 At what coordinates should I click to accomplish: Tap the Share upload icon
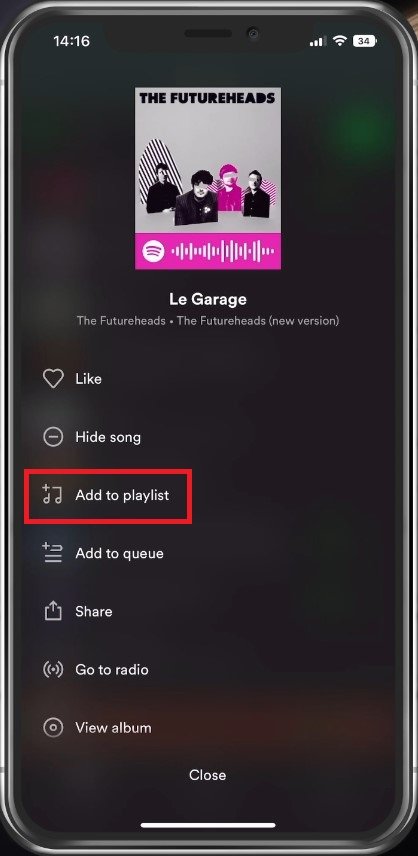[x=53, y=611]
